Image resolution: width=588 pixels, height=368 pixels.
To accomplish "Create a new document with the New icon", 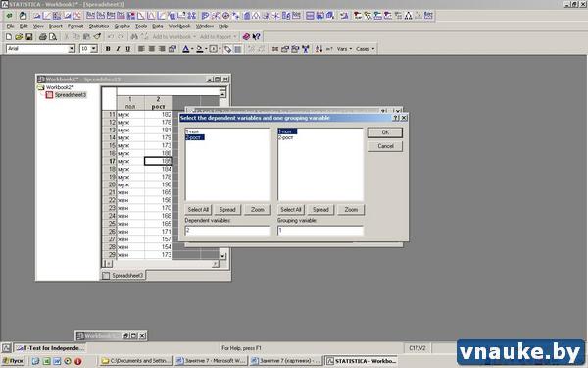I will point(9,37).
